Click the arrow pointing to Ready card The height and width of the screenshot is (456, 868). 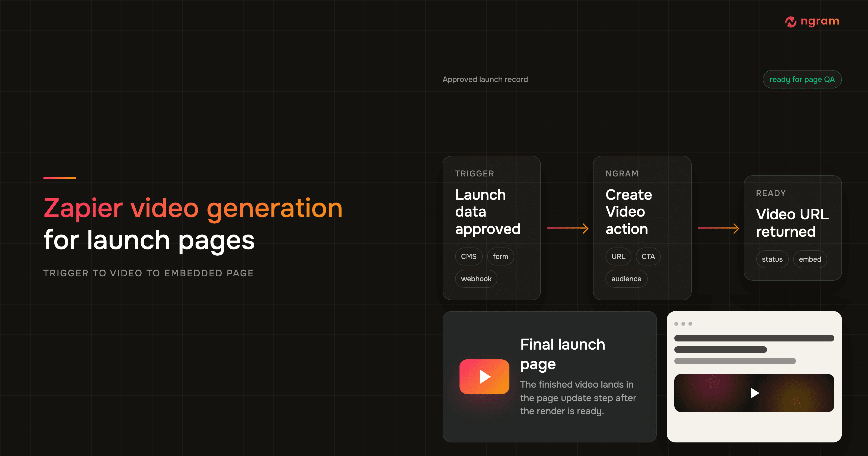pos(718,228)
